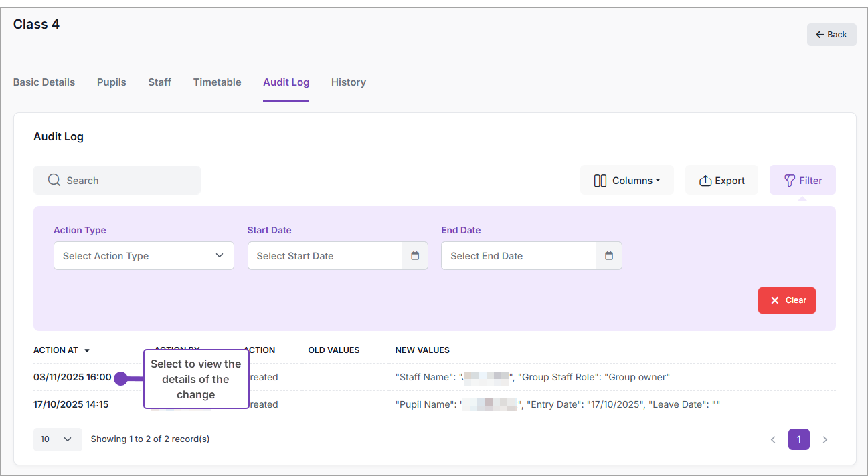The height and width of the screenshot is (476, 868).
Task: Clear the applied filters
Action: pyautogui.click(x=786, y=300)
